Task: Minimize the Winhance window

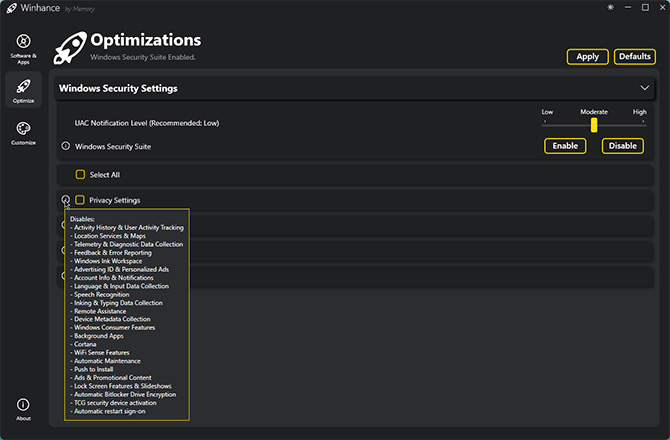Action: pyautogui.click(x=628, y=8)
